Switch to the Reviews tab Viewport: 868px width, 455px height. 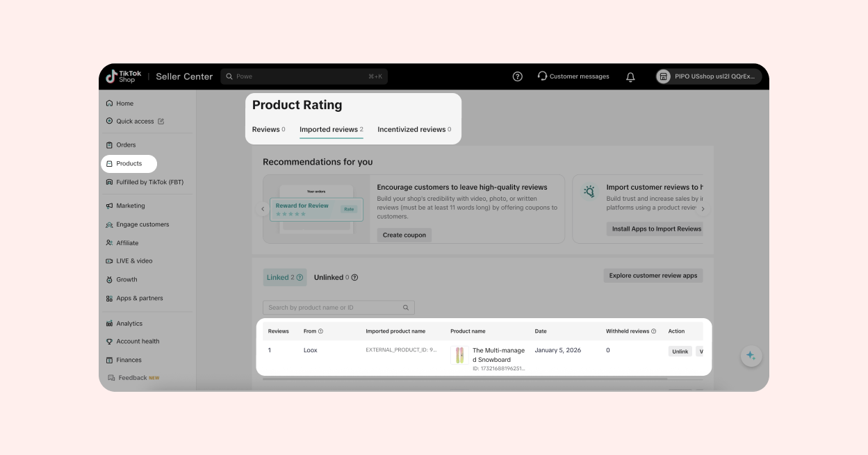[268, 129]
